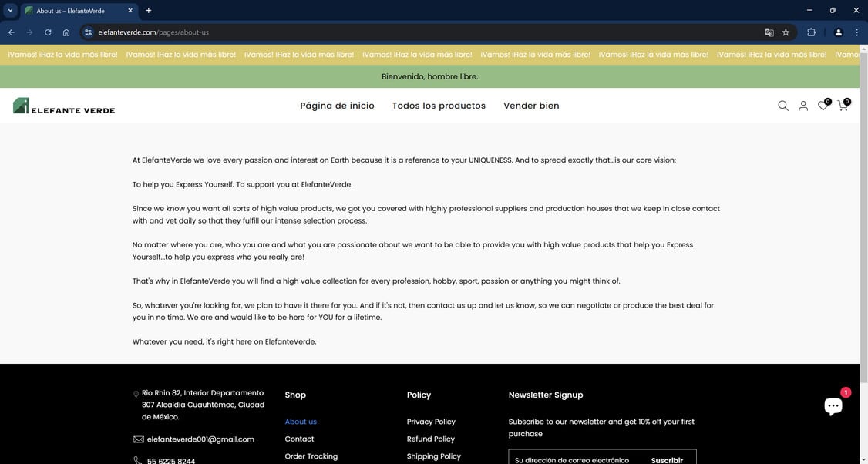The width and height of the screenshot is (868, 464).
Task: Click the Rio Rhin 82 address text
Action: coord(204,405)
